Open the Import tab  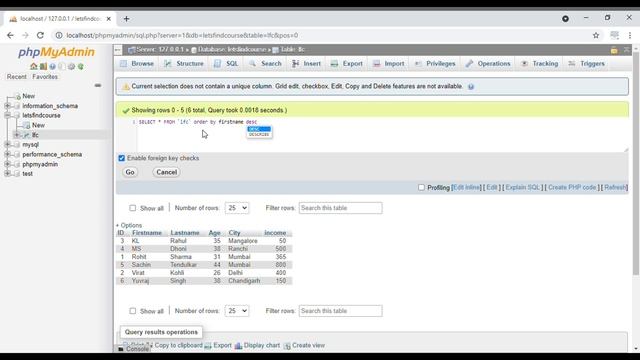point(389,64)
